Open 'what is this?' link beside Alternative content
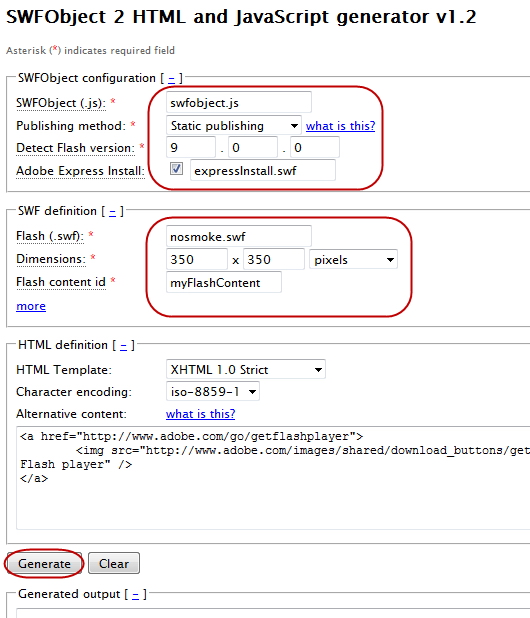 coord(201,414)
